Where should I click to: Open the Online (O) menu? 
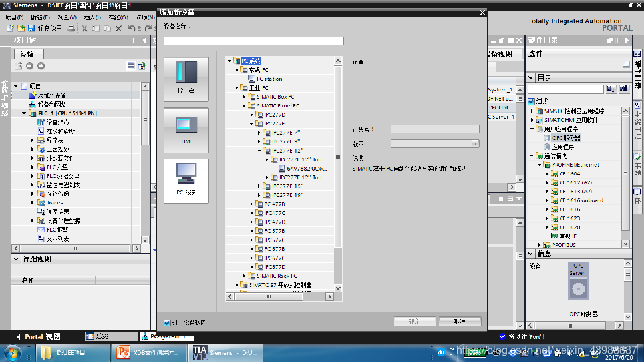118,17
